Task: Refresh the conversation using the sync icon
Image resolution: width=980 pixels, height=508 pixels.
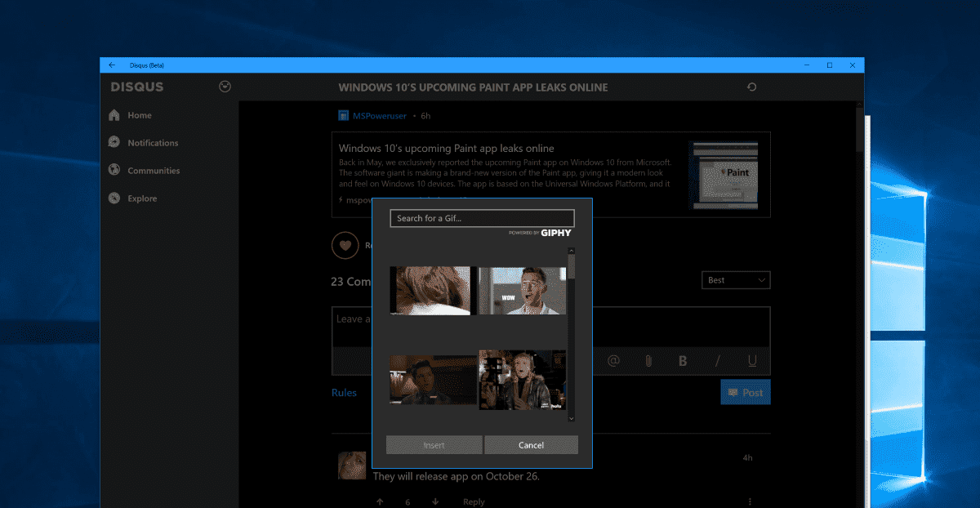Action: 751,87
